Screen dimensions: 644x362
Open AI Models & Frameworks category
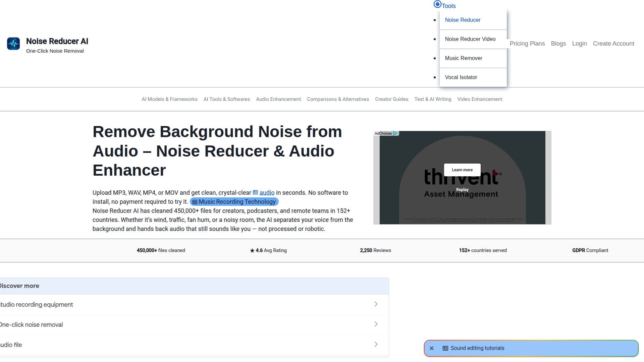point(169,99)
